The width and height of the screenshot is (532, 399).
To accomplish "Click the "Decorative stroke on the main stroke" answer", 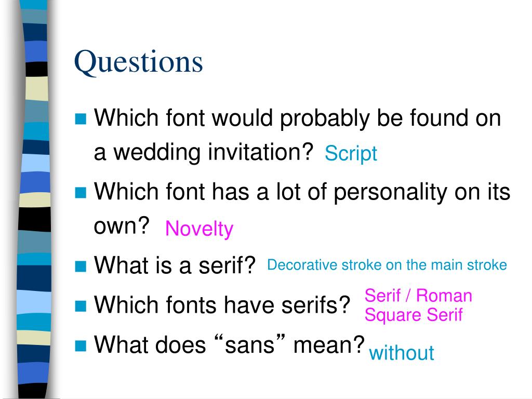I will [x=387, y=265].
